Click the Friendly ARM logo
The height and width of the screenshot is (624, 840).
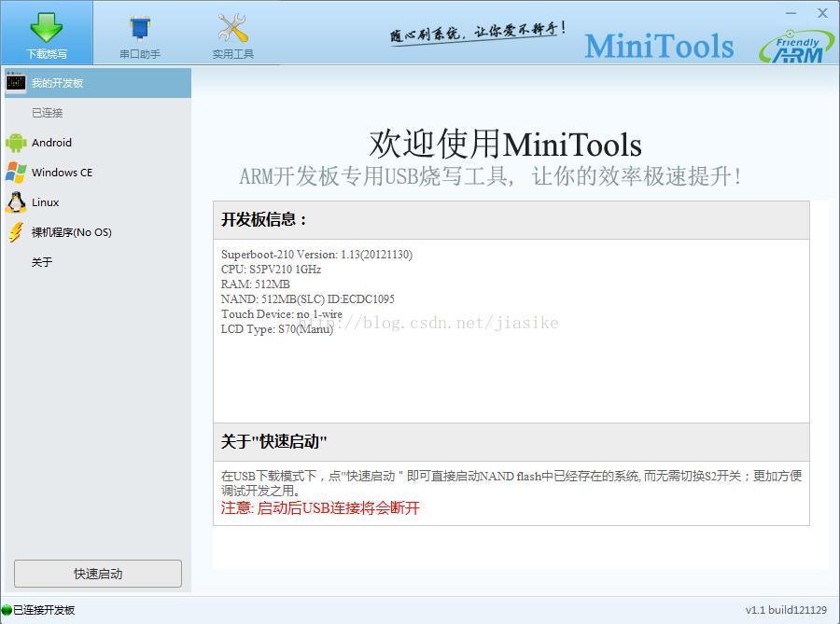[797, 46]
